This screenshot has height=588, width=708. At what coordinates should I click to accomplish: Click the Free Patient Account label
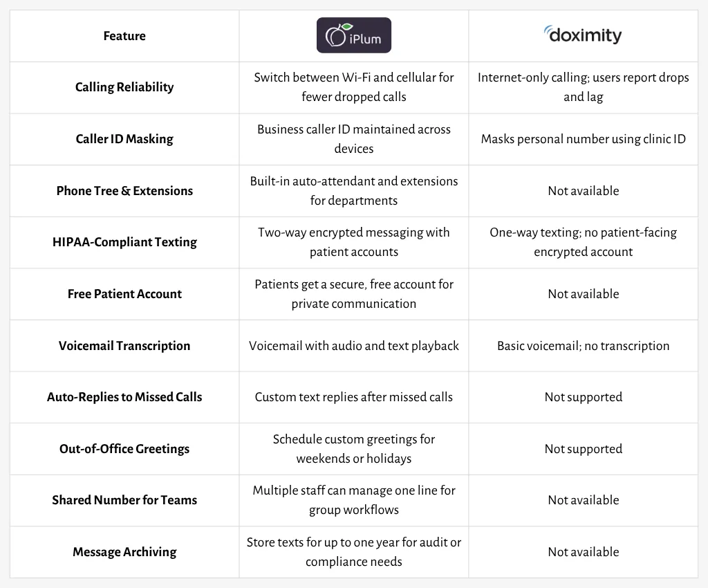point(124,293)
